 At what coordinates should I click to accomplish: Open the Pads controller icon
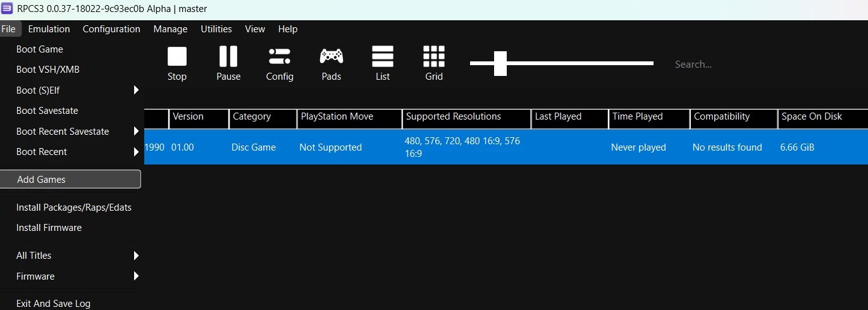pos(331,58)
